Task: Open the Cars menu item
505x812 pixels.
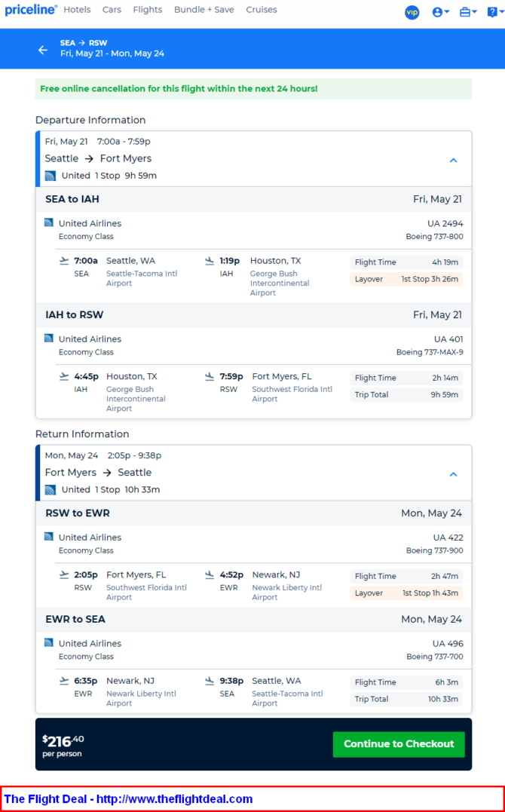Action: point(112,10)
